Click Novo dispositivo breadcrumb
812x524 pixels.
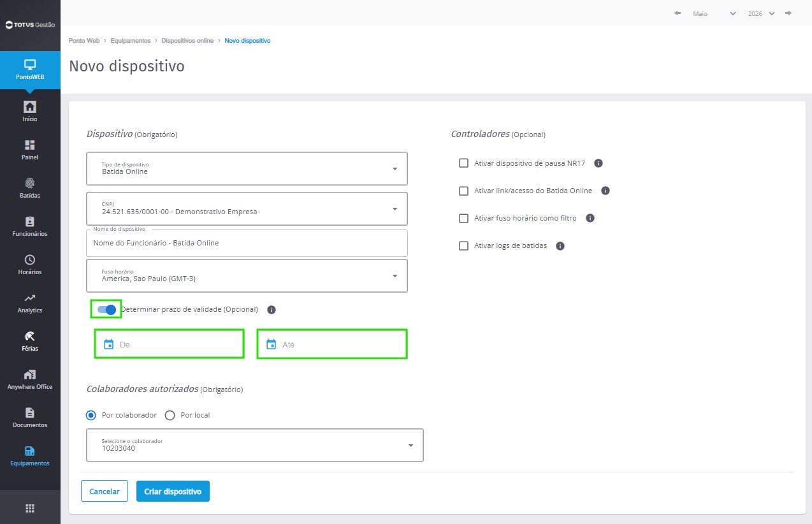coord(247,41)
